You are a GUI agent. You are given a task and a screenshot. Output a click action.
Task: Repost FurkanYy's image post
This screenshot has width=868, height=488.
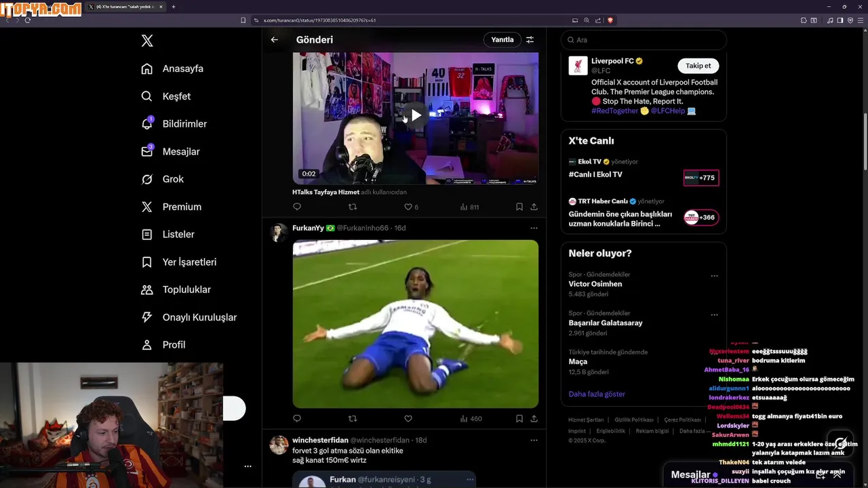[x=352, y=419]
